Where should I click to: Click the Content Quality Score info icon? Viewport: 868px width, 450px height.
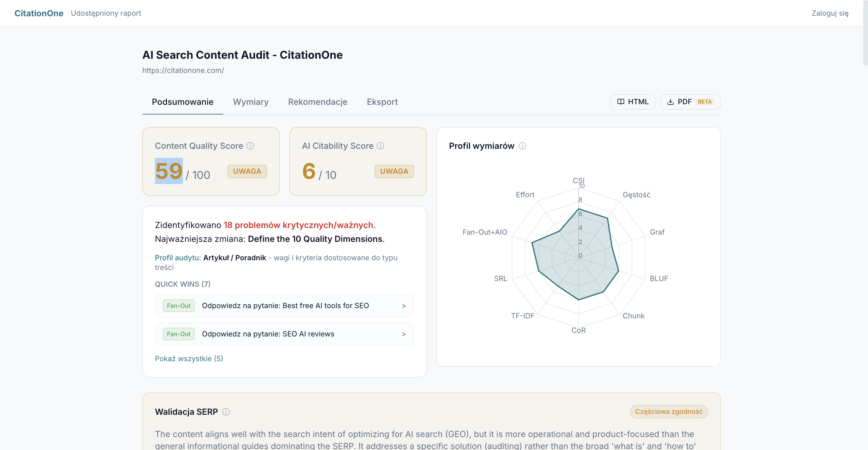(x=250, y=146)
